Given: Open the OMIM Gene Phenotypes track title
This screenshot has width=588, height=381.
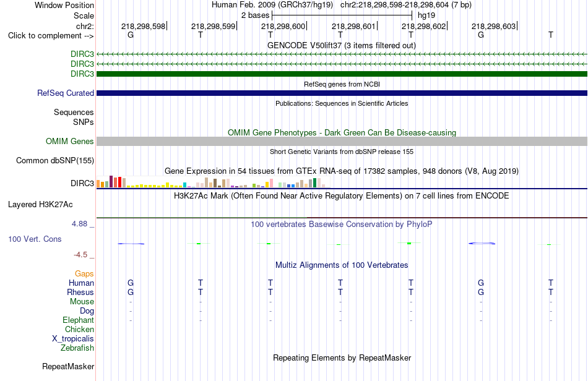Looking at the screenshot, I should coord(342,132).
